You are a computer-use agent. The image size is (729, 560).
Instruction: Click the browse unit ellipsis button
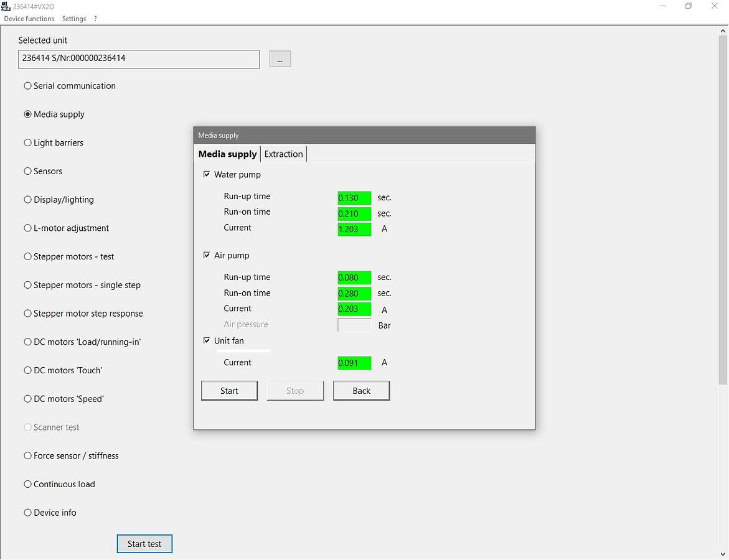pyautogui.click(x=280, y=59)
